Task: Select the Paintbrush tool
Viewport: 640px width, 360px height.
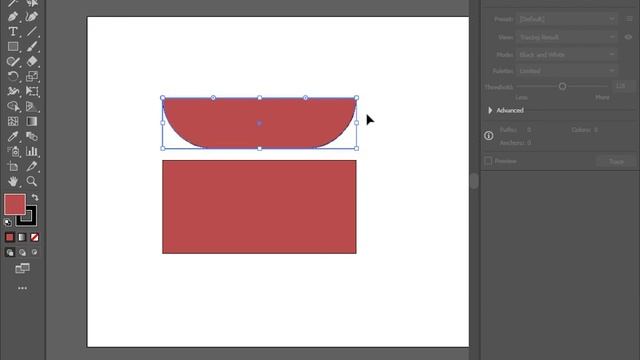Action: coord(31,47)
